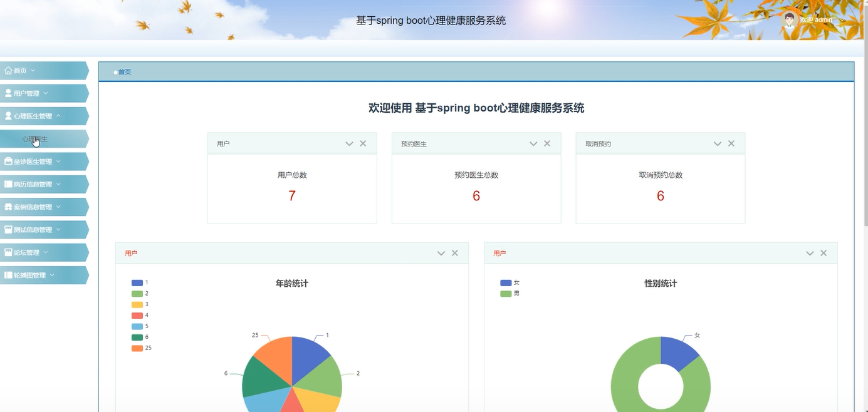Click the icon beside 案例信息管理
The height and width of the screenshot is (412, 868).
8,207
